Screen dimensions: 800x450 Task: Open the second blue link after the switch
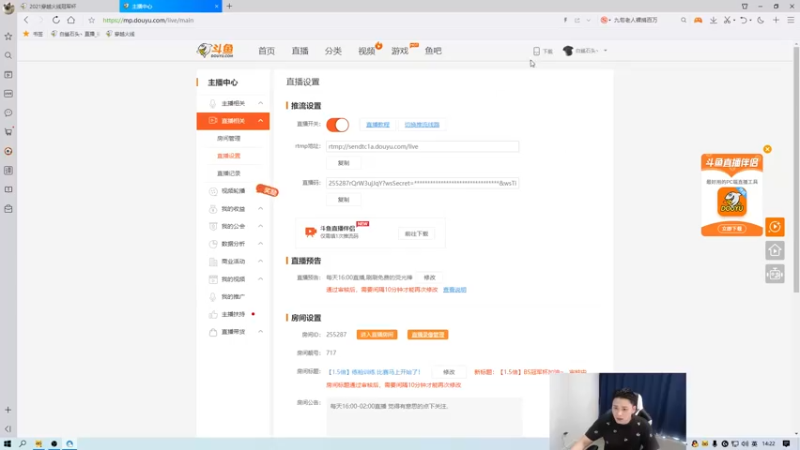(422, 124)
